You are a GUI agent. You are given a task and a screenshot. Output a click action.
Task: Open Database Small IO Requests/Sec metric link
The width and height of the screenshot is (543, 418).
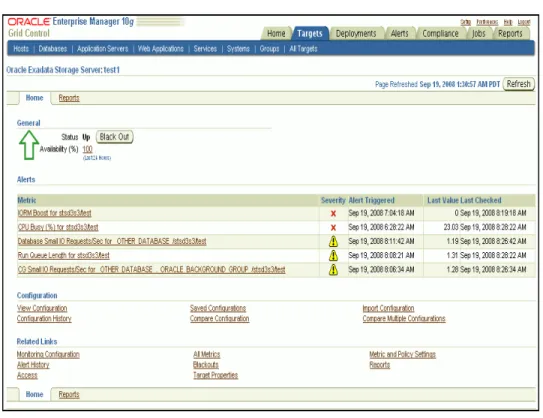[x=112, y=241]
